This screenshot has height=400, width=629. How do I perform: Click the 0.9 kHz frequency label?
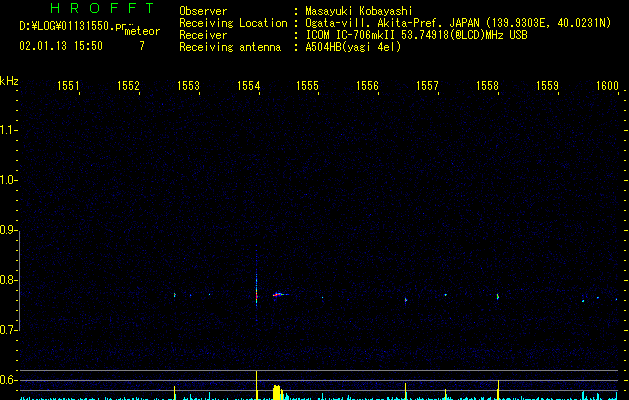pos(8,230)
